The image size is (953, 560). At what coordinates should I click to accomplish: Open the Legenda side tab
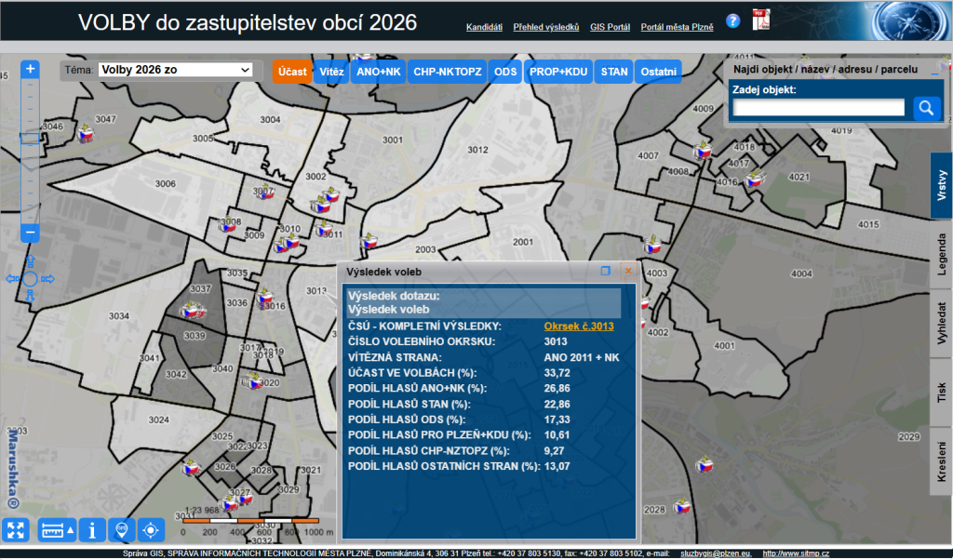pyautogui.click(x=942, y=254)
